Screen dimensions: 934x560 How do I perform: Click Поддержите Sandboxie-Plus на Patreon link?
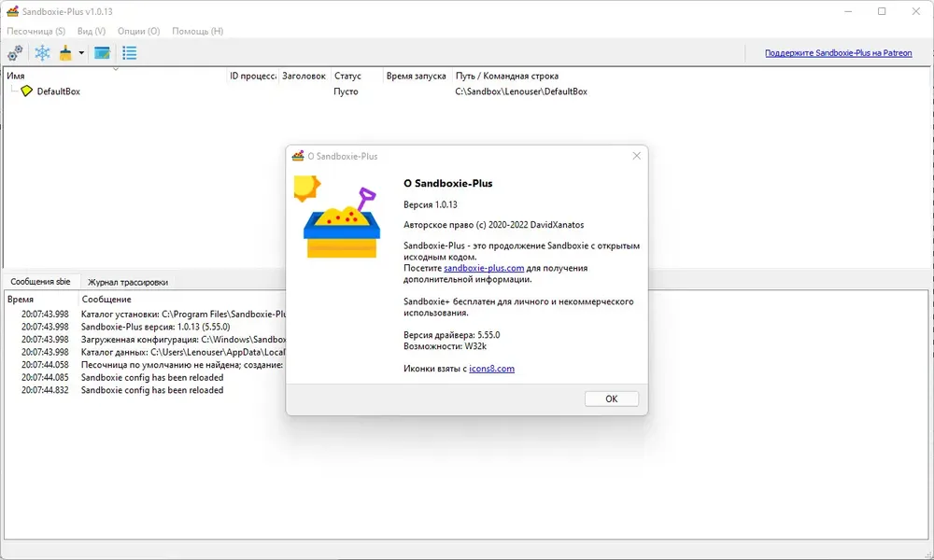[838, 53]
